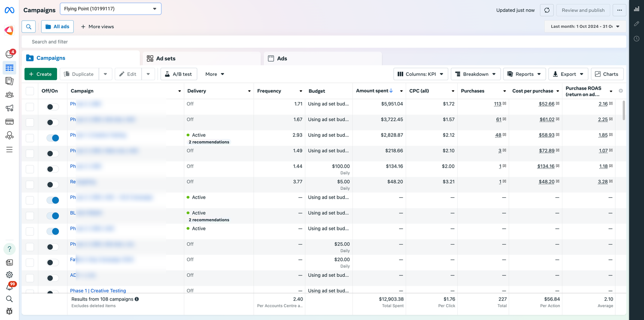Toggle the campaign that spent $218.66
Viewport: 644px width, 320px height.
pos(52,154)
